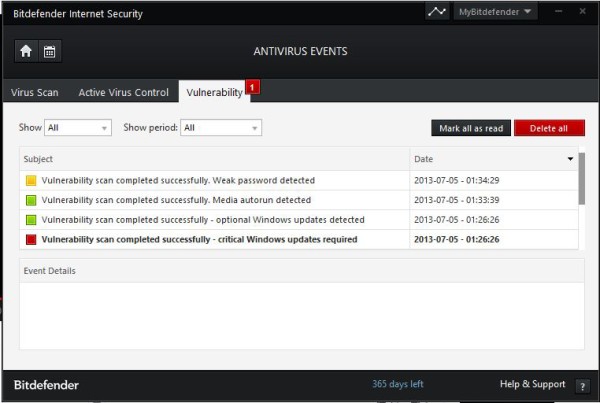Sort the list by Subject column header
Image resolution: width=600 pixels, height=403 pixels.
pos(214,159)
